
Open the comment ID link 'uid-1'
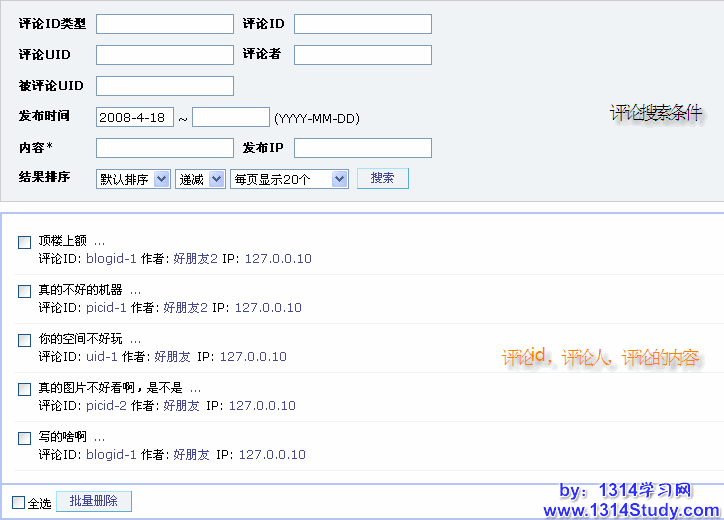point(101,357)
